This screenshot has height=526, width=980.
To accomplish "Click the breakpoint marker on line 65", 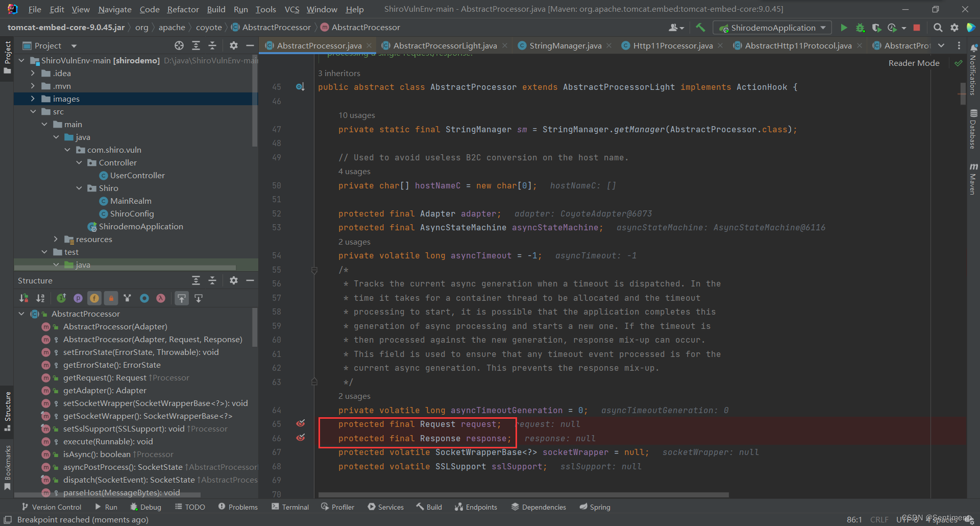I will click(x=301, y=424).
